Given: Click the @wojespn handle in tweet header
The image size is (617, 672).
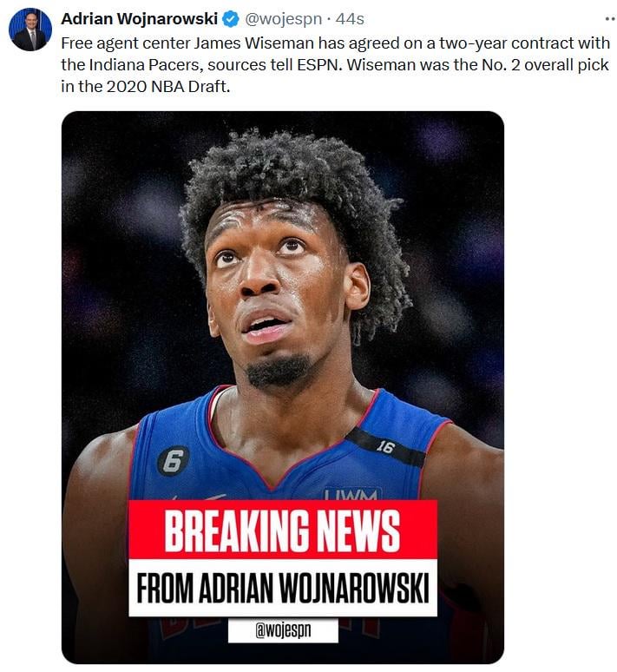Looking at the screenshot, I should (283, 19).
